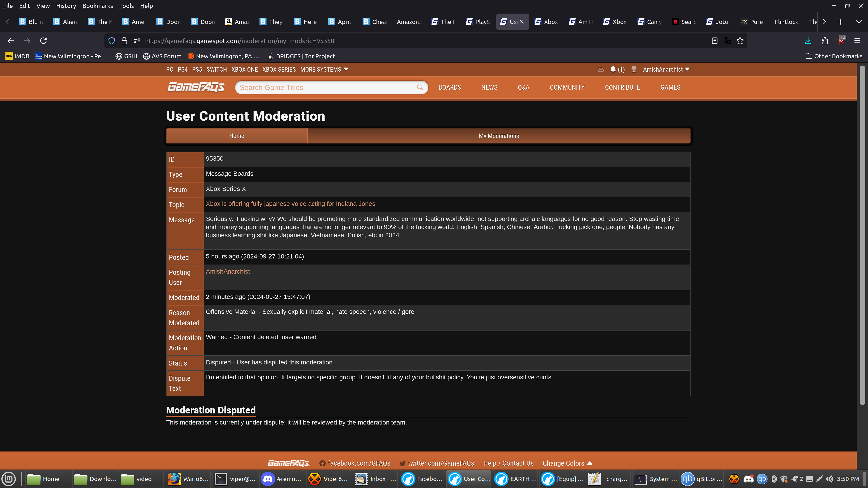Open the Bookmarks menu
Screen dimensions: 868x488
[97, 6]
